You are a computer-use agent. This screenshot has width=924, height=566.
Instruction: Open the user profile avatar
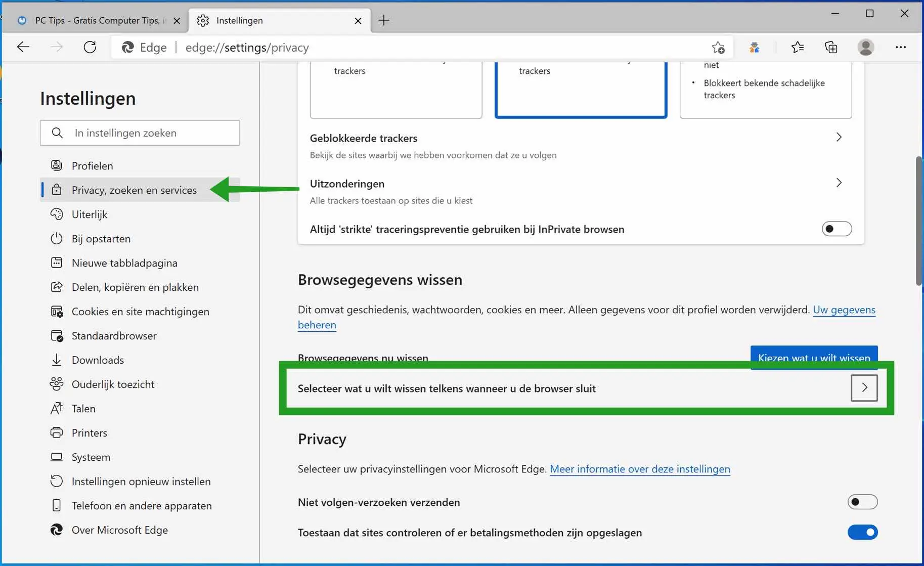(x=866, y=48)
